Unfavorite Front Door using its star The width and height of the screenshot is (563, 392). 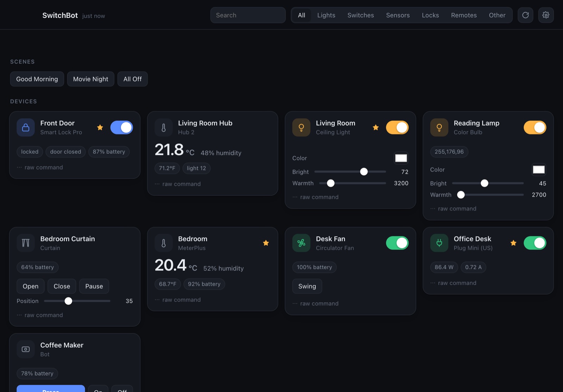pos(100,127)
